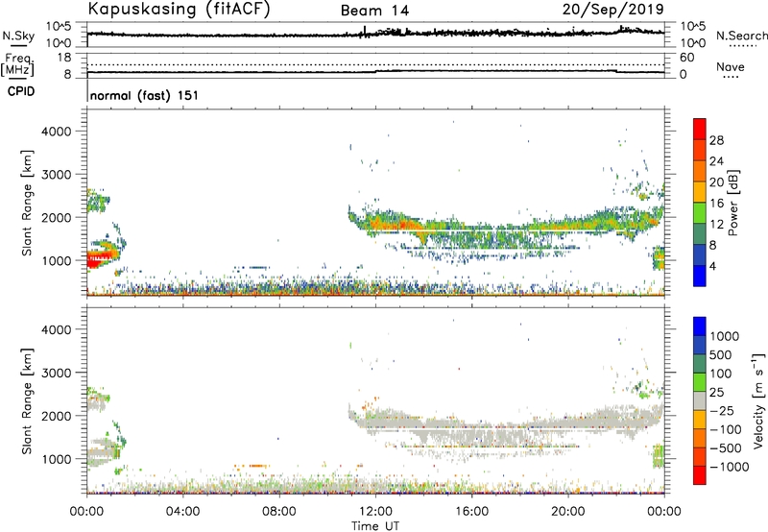Screen dimensions: 768x532
Task: Click the Nave legend label
Action: click(731, 66)
